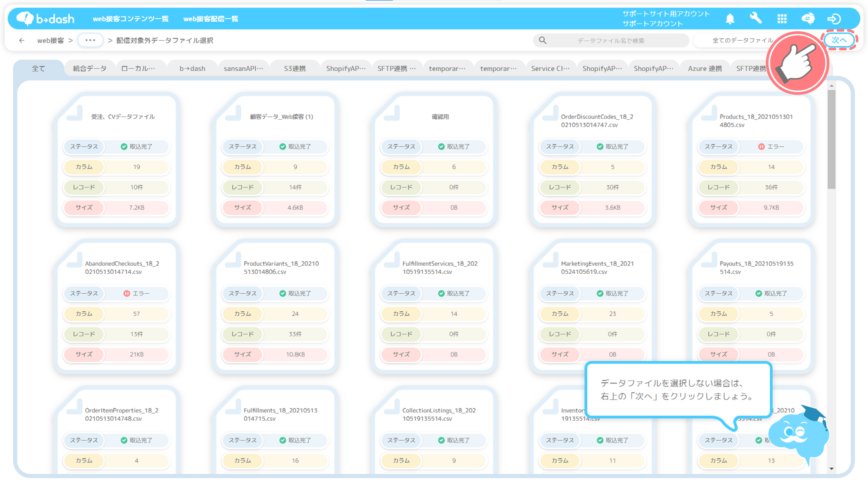
Task: Select the MarketingEvents csv card
Action: coord(592,307)
